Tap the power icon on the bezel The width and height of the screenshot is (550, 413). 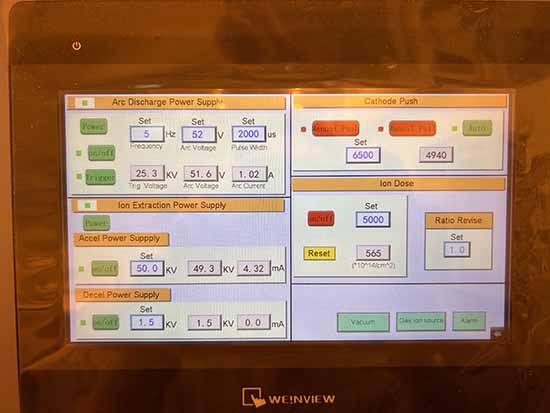[x=76, y=46]
